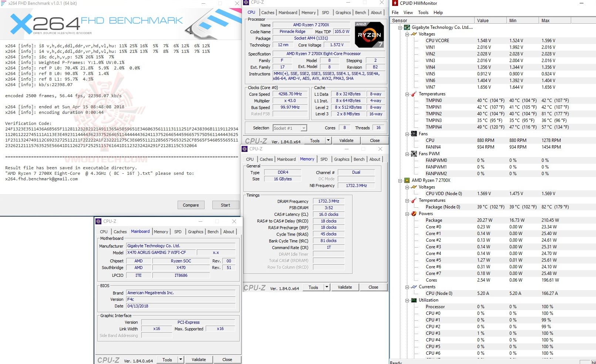Screen dimensions: 596x364
Task: Click the Ryzen 7 logo in CPU-Z
Action: pos(369,35)
